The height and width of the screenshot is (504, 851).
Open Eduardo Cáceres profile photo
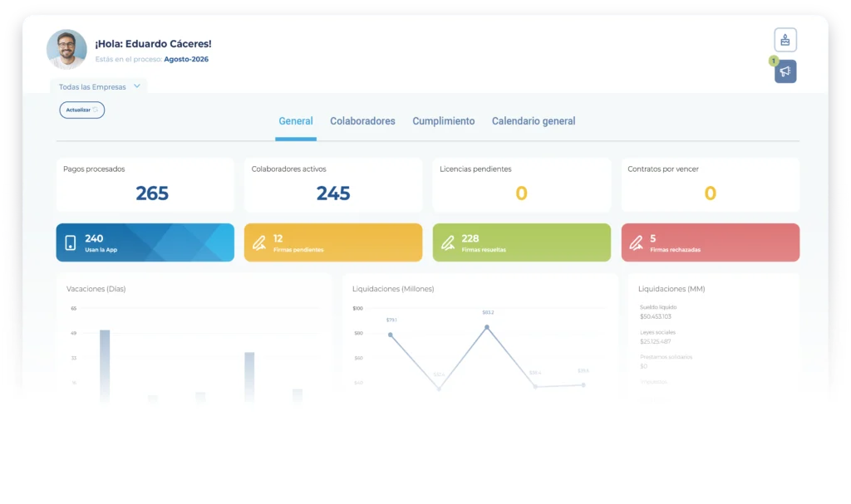click(66, 49)
